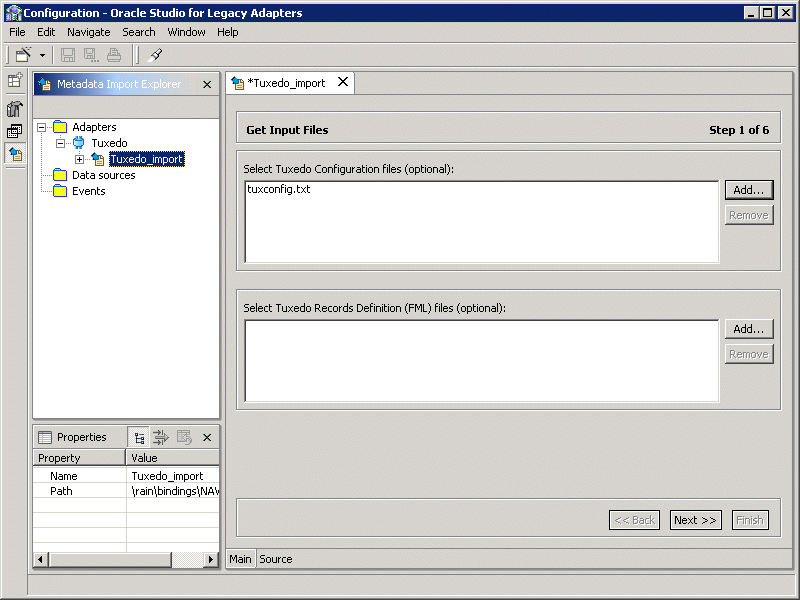Click the Finish button
The width and height of the screenshot is (800, 600).
tap(750, 520)
